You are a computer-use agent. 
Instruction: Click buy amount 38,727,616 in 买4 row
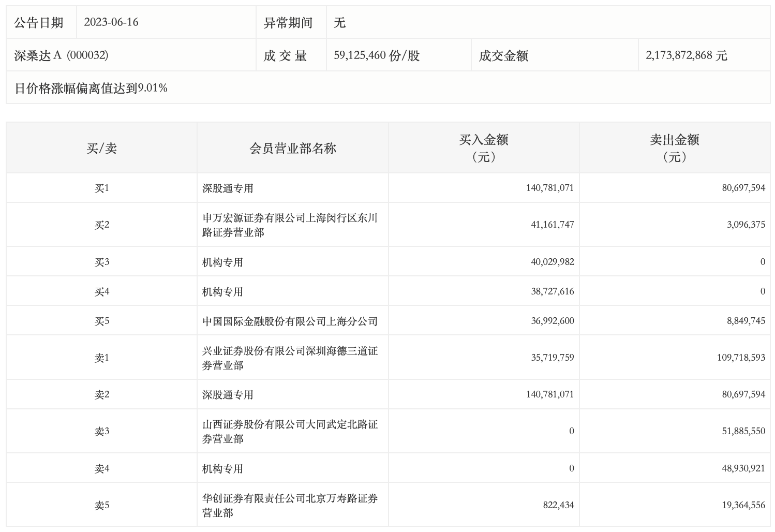click(x=552, y=292)
